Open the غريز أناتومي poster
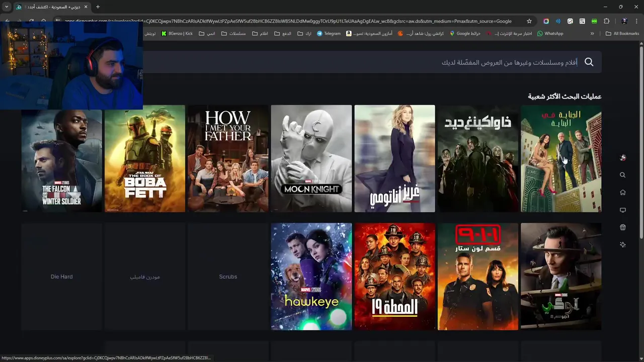 point(394,158)
